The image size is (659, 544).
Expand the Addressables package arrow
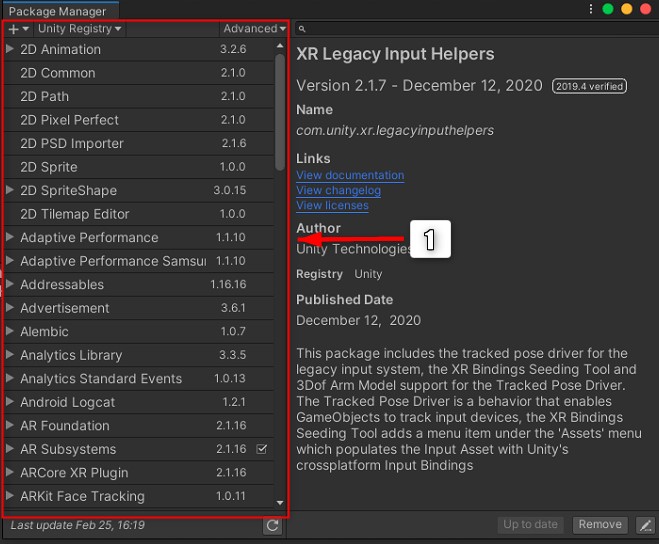click(x=10, y=285)
